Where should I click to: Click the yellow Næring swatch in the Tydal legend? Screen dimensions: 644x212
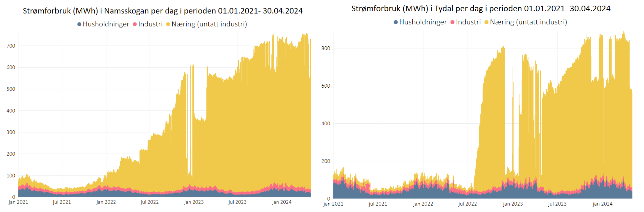(486, 22)
